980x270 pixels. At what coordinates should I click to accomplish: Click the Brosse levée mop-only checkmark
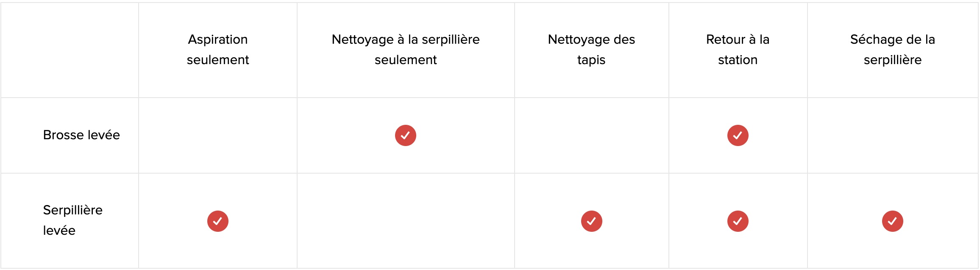pos(405,135)
